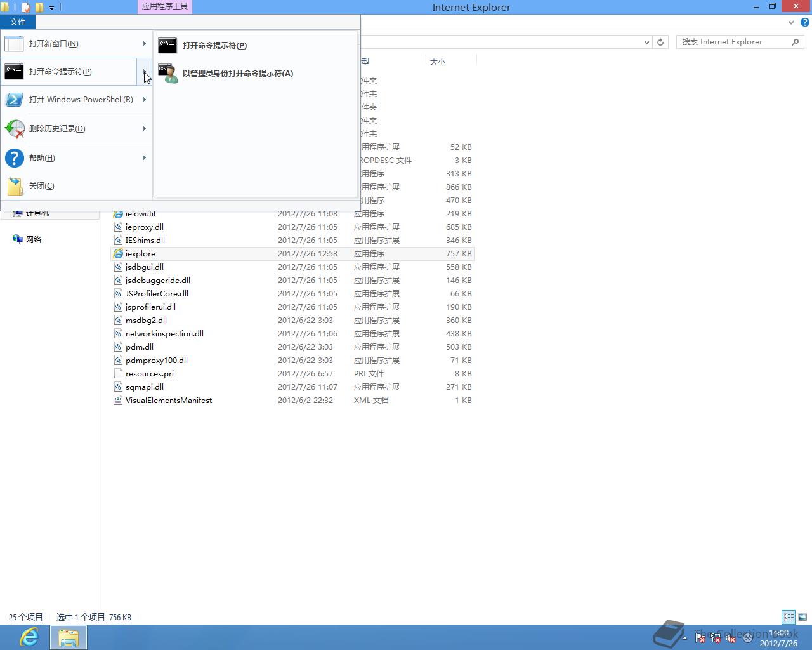Select 网络 in the navigation pane
Image resolution: width=812 pixels, height=650 pixels.
pos(34,239)
